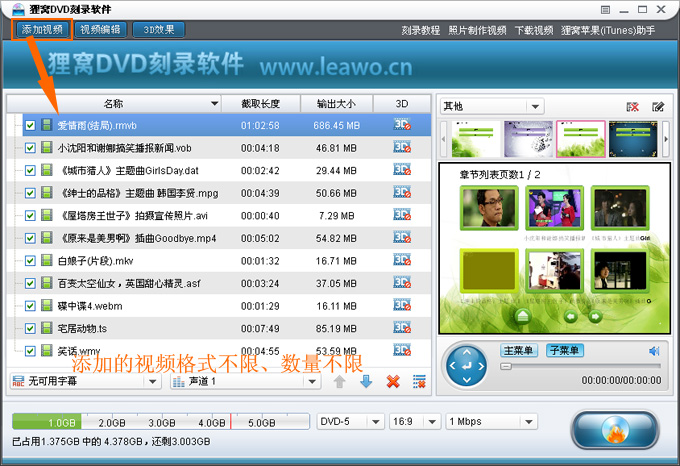This screenshot has height=466, width=680.
Task: Uncheck the 小沈阳和谢娜搞笑播报新闻.vob checkbox
Action: (x=30, y=148)
